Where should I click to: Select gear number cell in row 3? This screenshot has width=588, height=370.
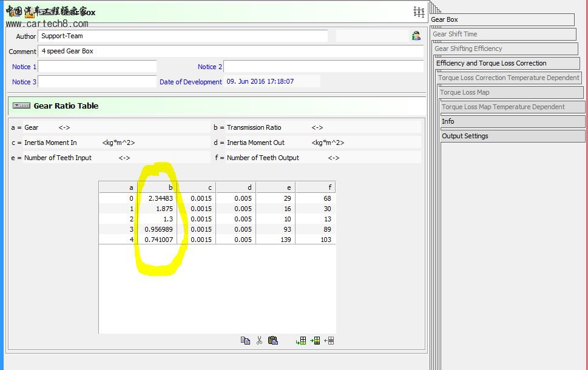(118, 229)
